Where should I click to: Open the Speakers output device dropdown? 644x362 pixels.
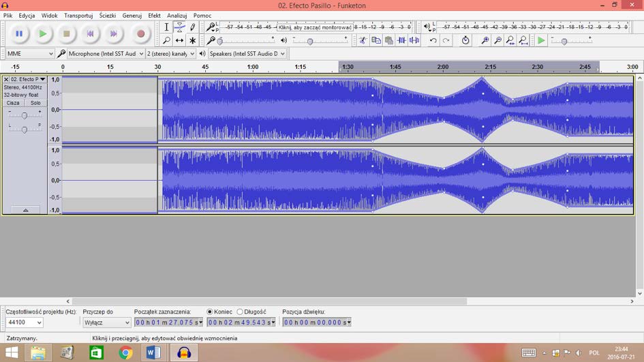click(247, 54)
